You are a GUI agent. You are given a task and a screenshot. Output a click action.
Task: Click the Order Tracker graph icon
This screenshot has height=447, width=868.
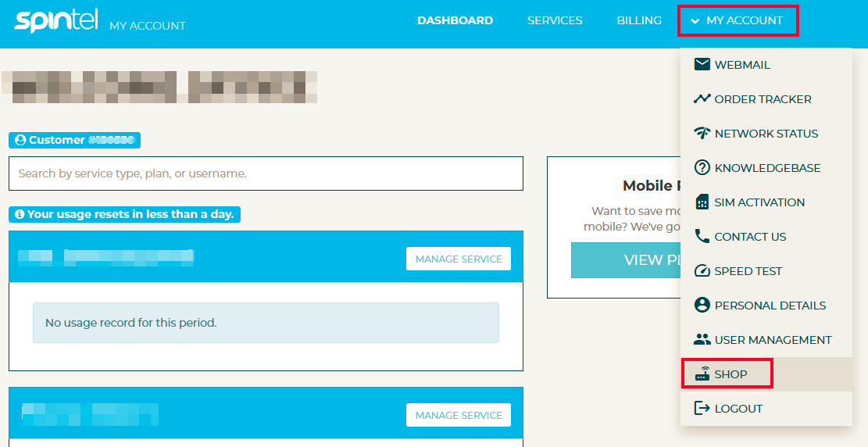click(x=702, y=98)
